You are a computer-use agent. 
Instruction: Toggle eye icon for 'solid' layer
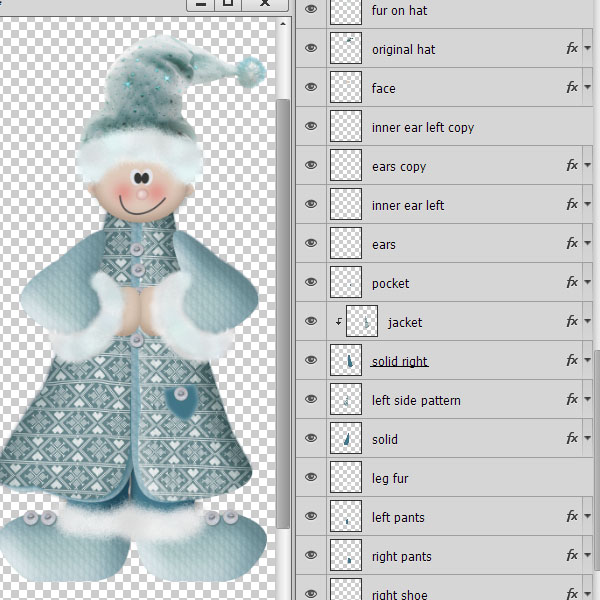311,439
